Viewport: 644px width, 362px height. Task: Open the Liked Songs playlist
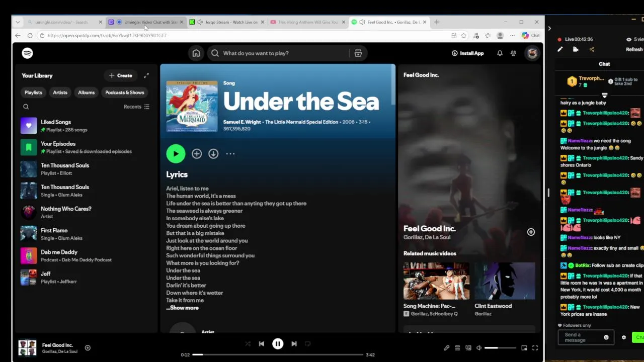pyautogui.click(x=86, y=126)
